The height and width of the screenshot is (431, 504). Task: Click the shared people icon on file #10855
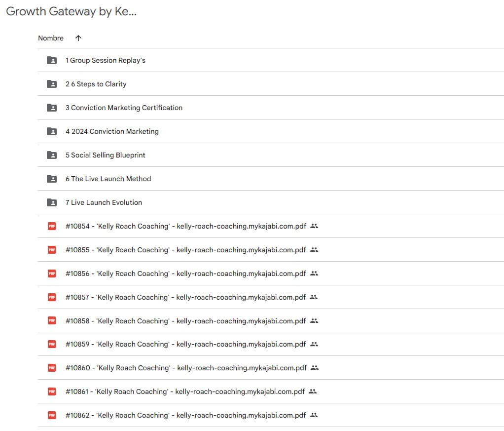click(x=314, y=250)
